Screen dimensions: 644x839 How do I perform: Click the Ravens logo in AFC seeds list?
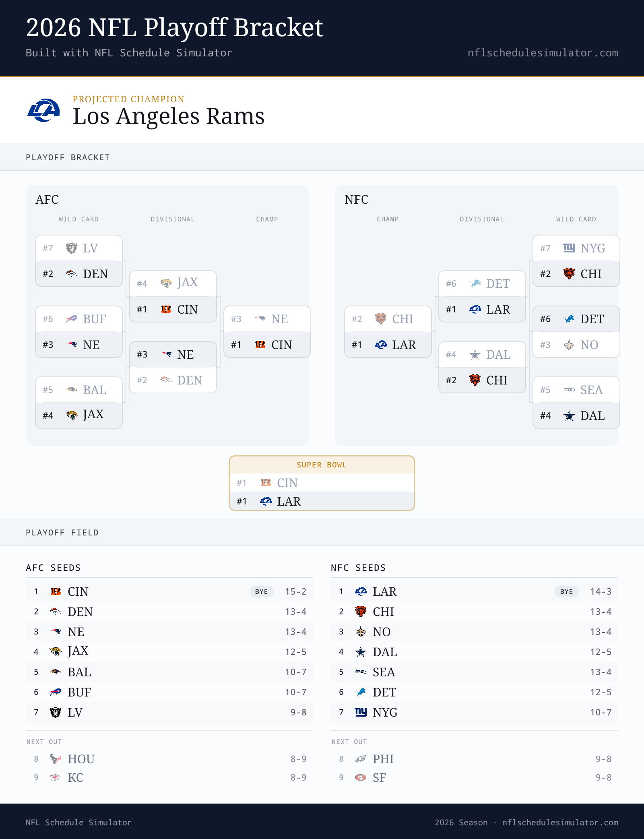(x=56, y=672)
